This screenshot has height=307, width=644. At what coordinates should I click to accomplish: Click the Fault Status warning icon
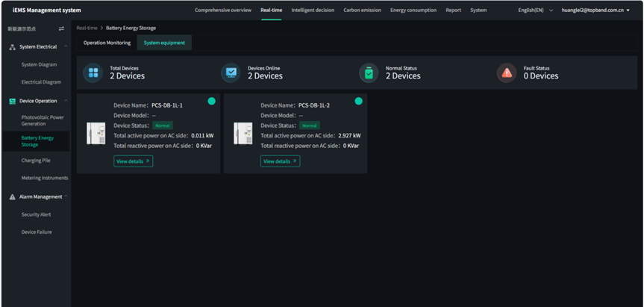click(507, 72)
